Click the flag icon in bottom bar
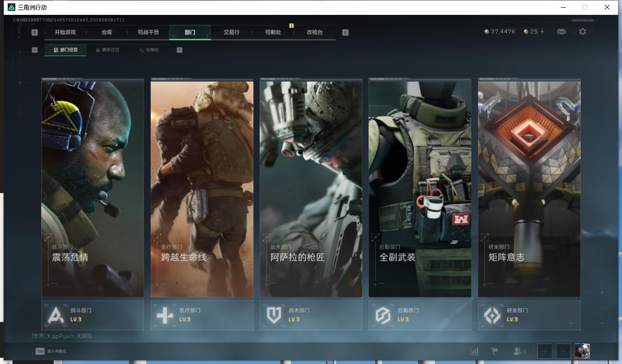Screen dimensions: 622x364 click(x=494, y=351)
